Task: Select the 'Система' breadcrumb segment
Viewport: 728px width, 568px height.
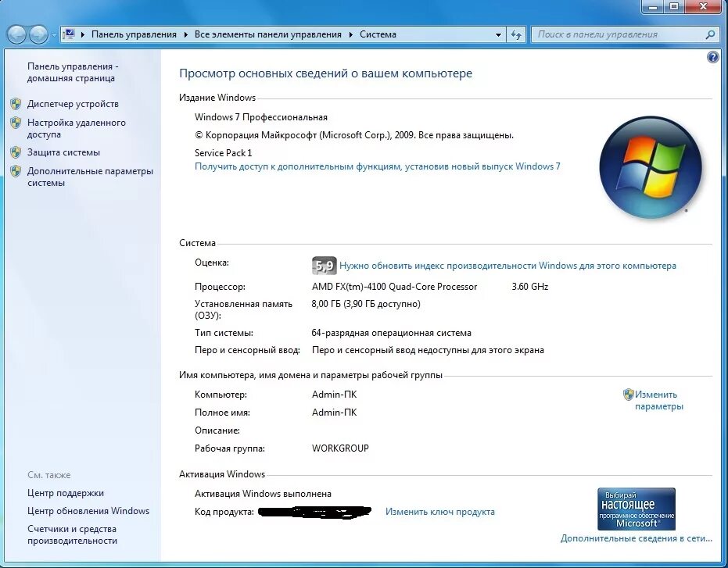Action: tap(378, 34)
